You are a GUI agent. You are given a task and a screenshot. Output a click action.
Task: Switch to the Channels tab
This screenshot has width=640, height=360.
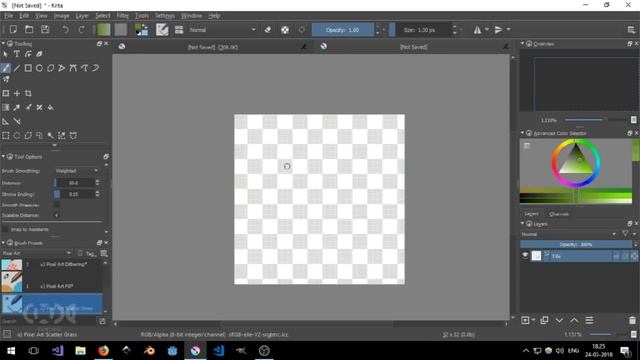click(x=559, y=214)
